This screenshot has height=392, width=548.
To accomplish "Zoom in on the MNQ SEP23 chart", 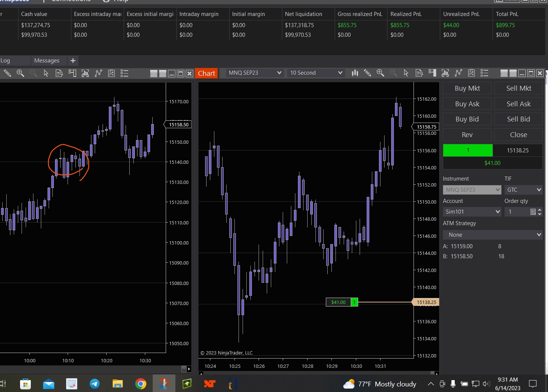I will (380, 73).
